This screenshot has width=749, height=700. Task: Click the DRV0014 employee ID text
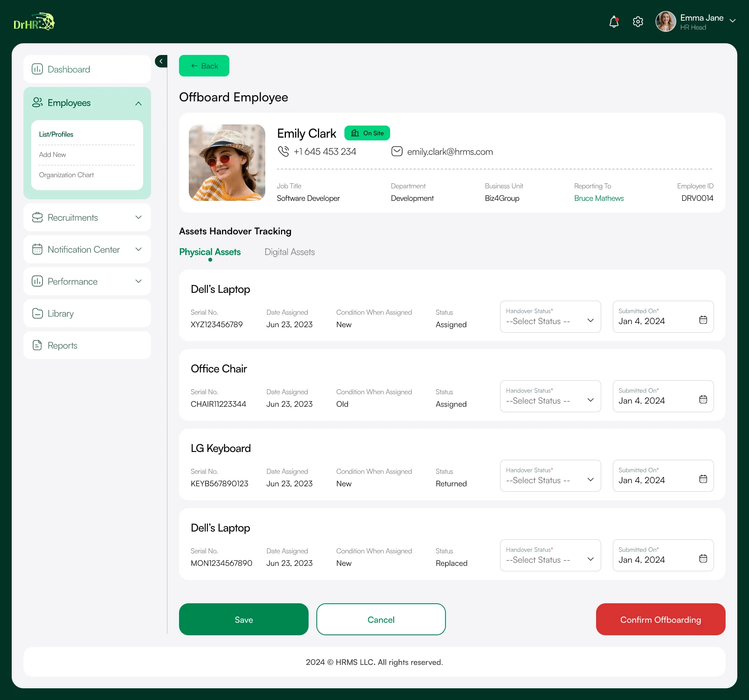tap(697, 198)
